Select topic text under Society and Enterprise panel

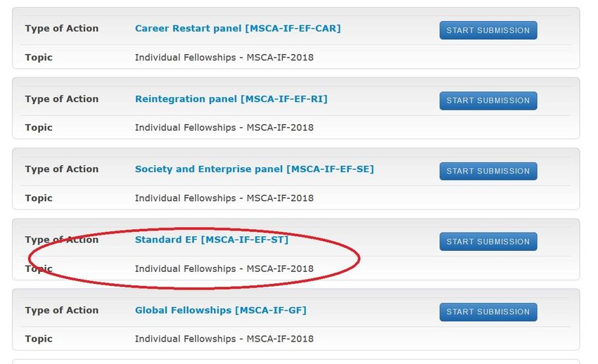pyautogui.click(x=224, y=198)
